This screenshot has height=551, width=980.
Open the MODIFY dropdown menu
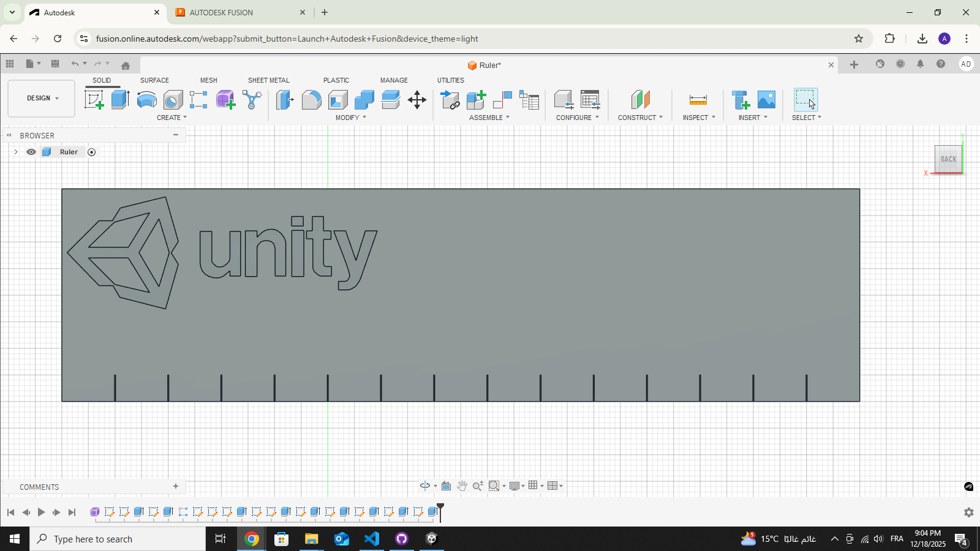351,118
